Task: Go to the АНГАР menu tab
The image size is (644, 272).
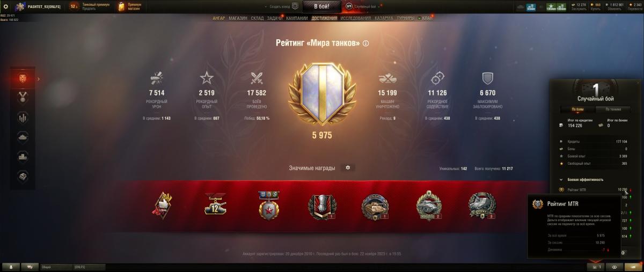Action: 219,18
